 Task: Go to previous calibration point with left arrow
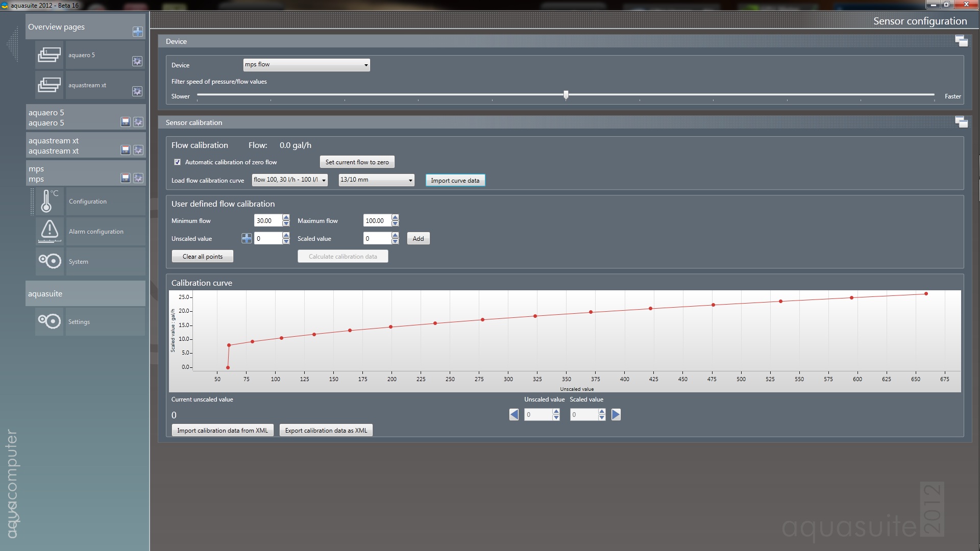coord(514,415)
